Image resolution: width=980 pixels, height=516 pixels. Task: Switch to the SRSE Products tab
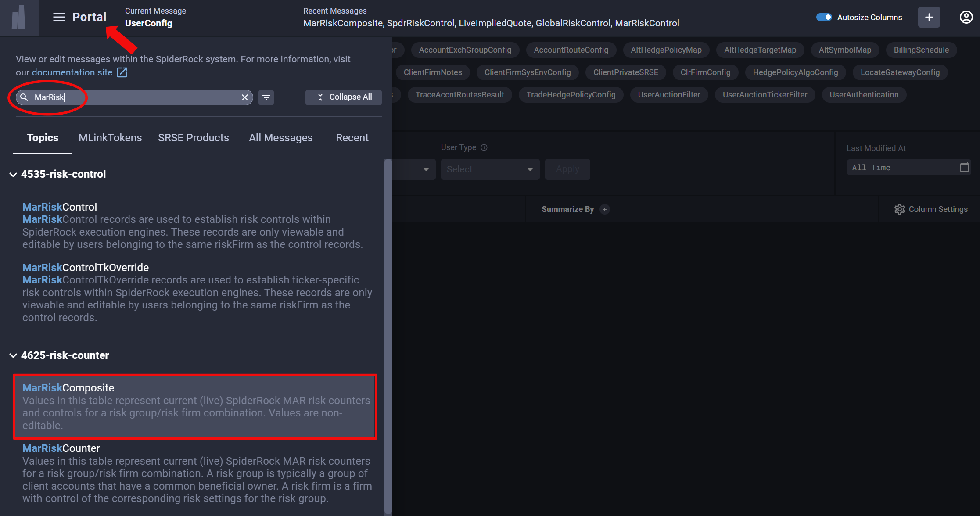pyautogui.click(x=194, y=137)
